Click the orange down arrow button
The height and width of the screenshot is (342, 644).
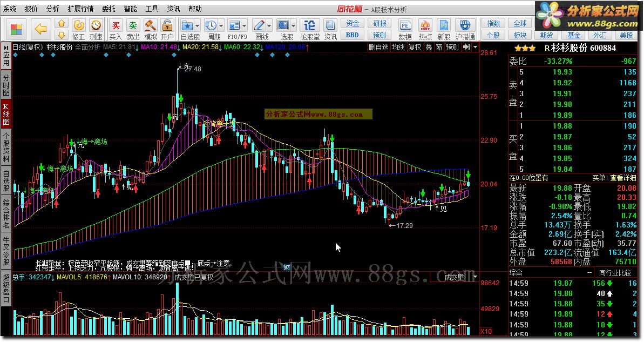pyautogui.click(x=61, y=35)
